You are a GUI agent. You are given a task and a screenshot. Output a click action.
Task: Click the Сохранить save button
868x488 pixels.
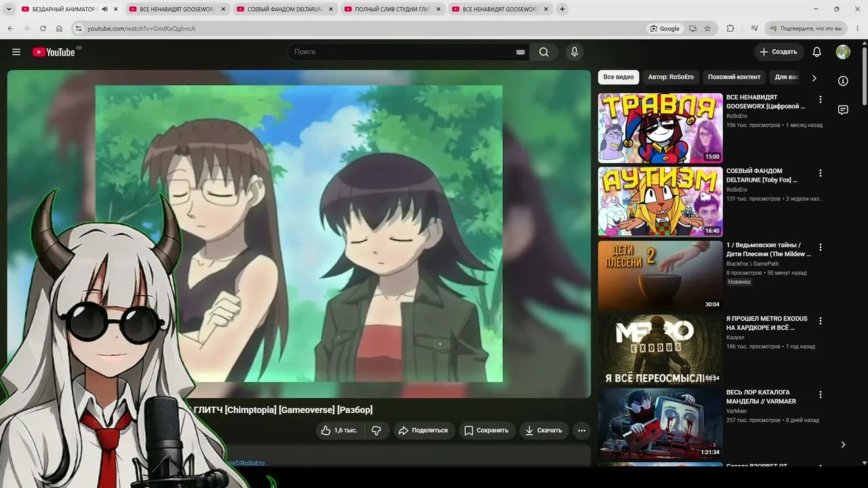click(x=486, y=430)
